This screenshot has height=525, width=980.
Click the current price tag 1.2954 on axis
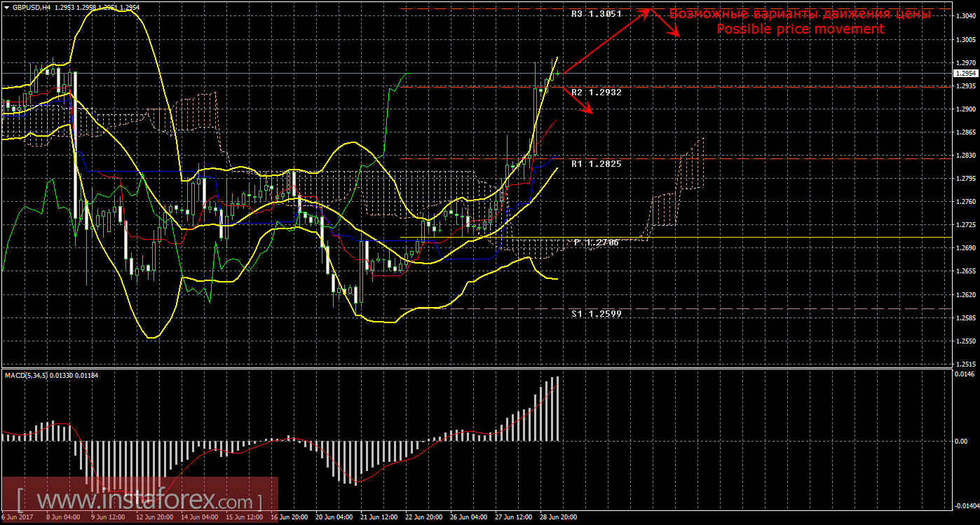965,73
